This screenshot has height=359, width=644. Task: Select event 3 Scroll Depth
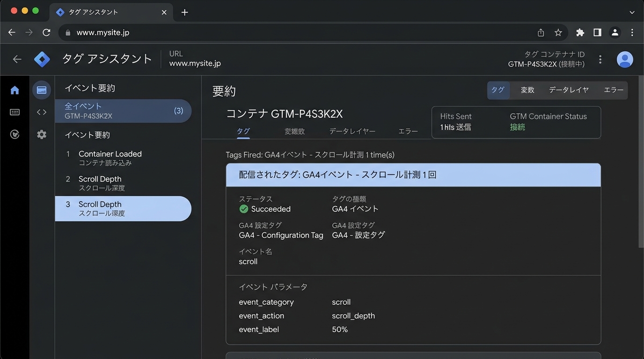(123, 208)
